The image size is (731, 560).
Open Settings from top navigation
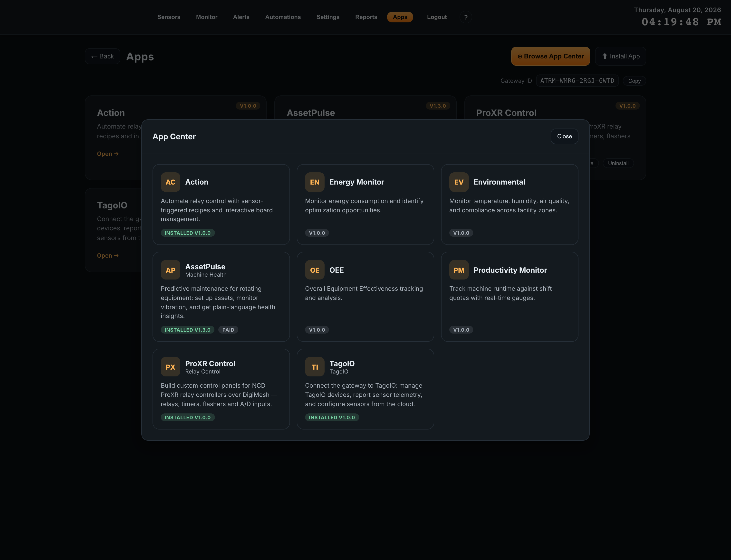[x=328, y=17]
